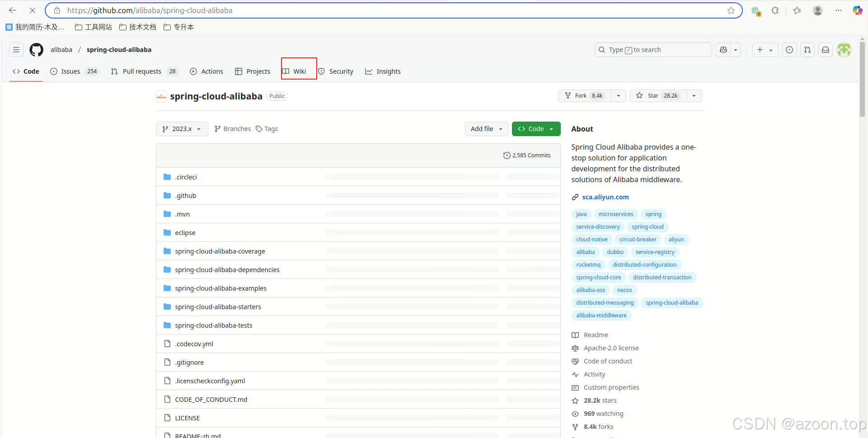Open the .github folder

click(x=186, y=196)
